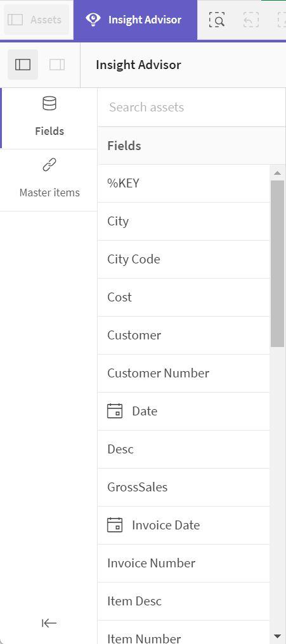
Task: Click the calendar icon beside Invoice Date
Action: pos(115,525)
